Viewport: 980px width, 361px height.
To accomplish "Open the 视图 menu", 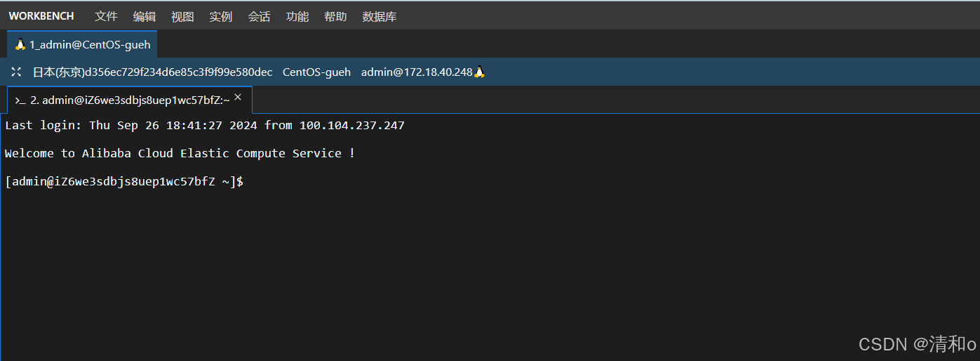I will coord(182,16).
